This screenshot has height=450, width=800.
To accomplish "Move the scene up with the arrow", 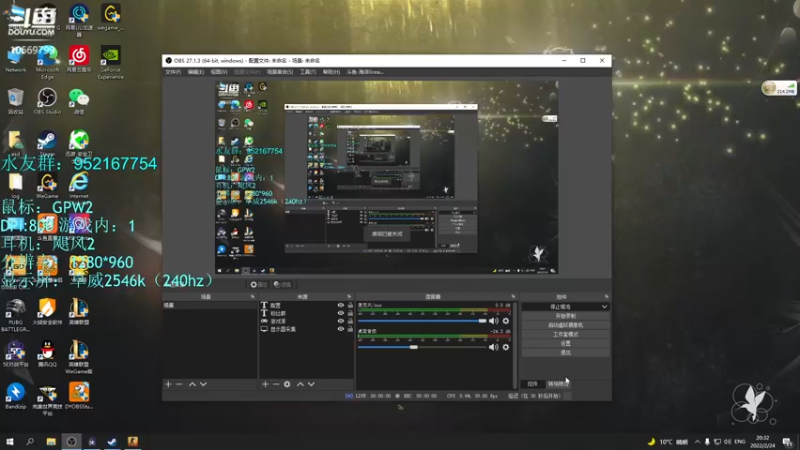I will click(192, 384).
